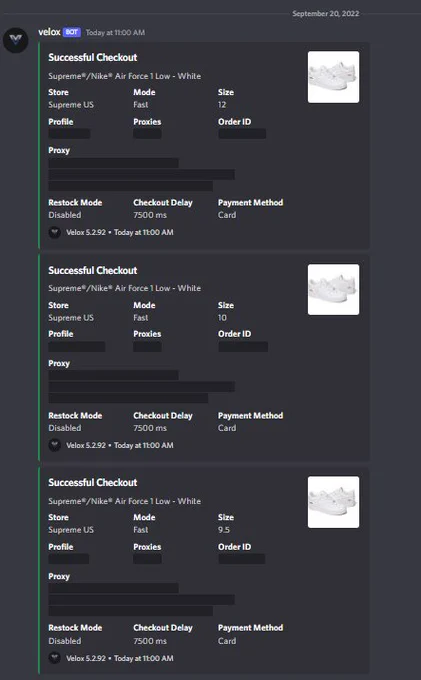Click Supreme US store value in size 10 embed
The width and height of the screenshot is (421, 680).
click(x=71, y=318)
